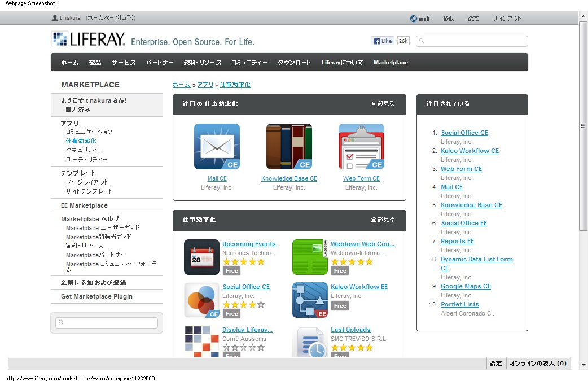Viewport: 588px width, 381px height.
Task: Open 購入済み under the welcome message
Action: click(x=78, y=109)
